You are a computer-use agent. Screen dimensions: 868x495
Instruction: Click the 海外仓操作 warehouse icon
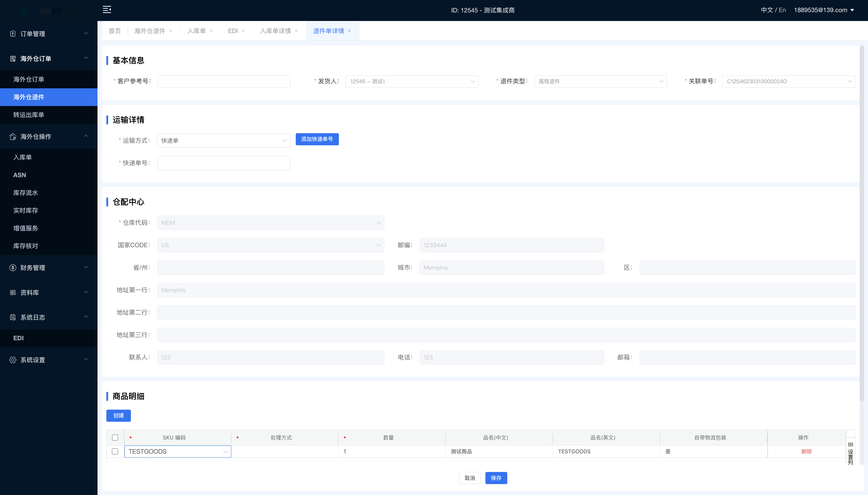tap(13, 136)
